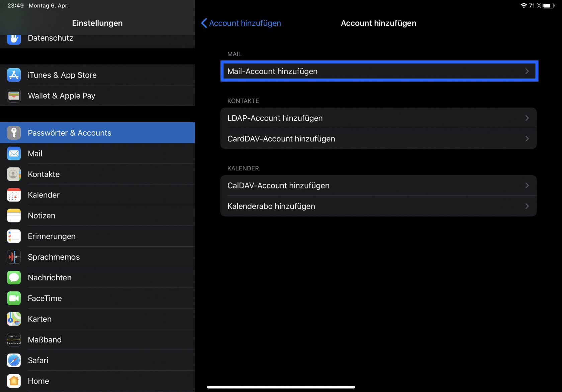This screenshot has width=562, height=392.
Task: Tap the 23:49 clock in status bar
Action: 16,6
